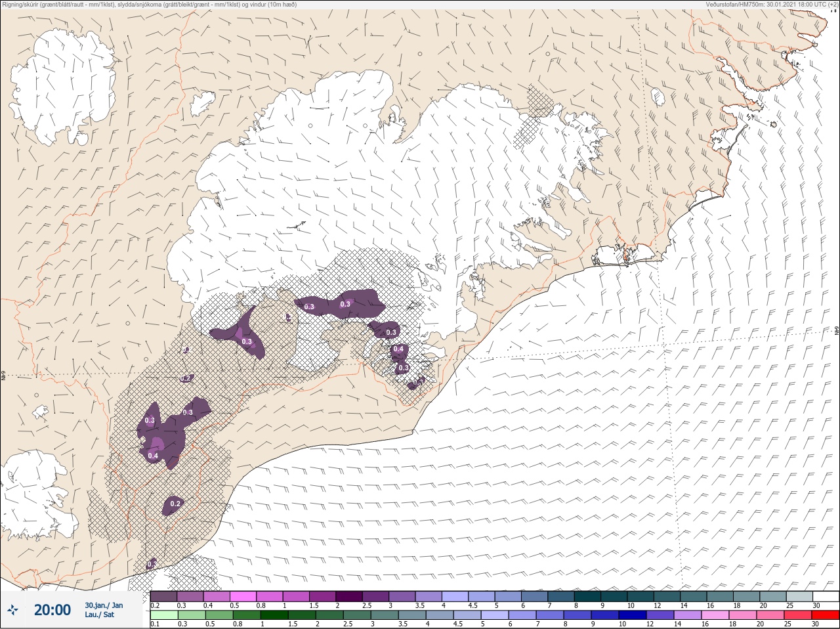Image resolution: width=840 pixels, height=629 pixels.
Task: Select the hot pink 20 rain legend swatch
Action: [x=770, y=616]
